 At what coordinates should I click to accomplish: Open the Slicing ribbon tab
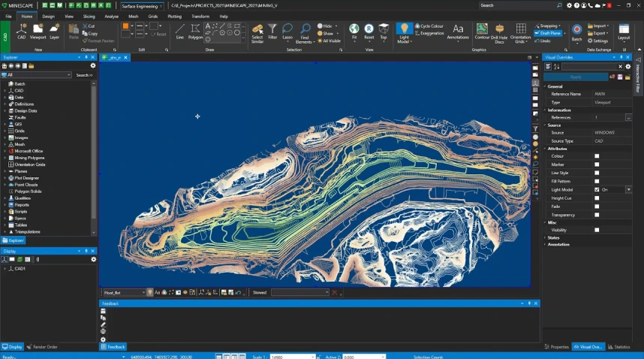89,16
